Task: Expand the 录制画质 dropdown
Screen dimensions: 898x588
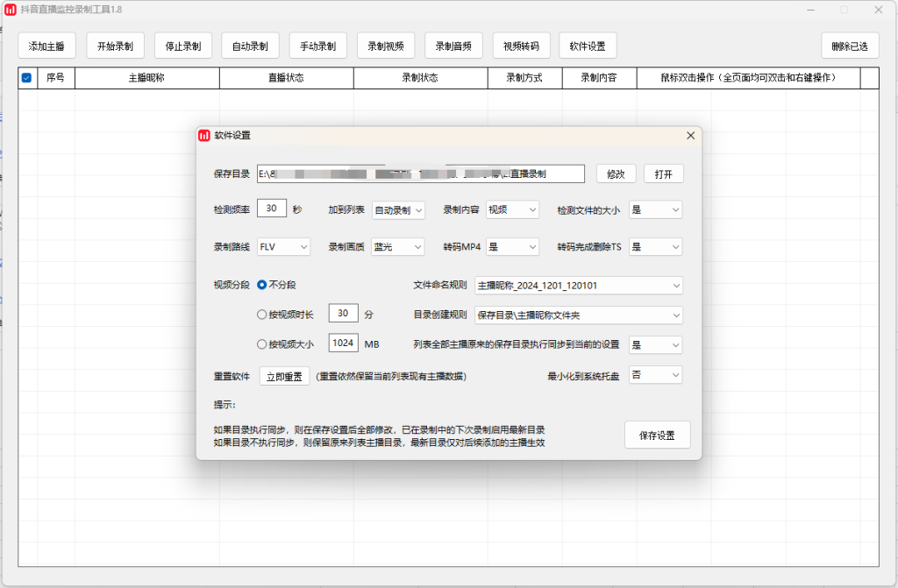Action: click(398, 247)
